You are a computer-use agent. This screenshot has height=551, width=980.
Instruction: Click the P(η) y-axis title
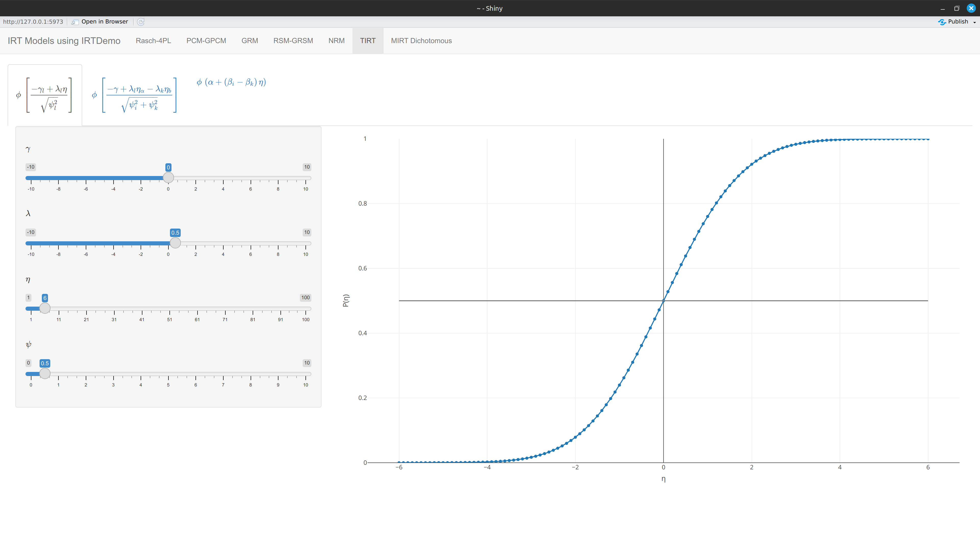pyautogui.click(x=346, y=300)
